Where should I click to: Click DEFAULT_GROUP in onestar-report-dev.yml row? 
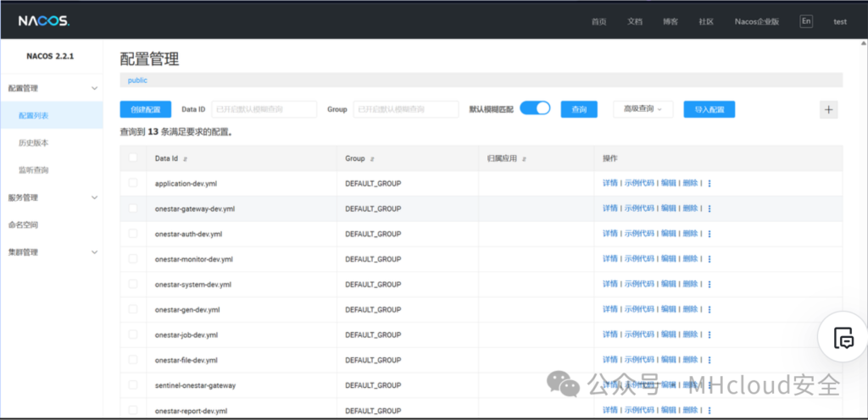point(373,411)
